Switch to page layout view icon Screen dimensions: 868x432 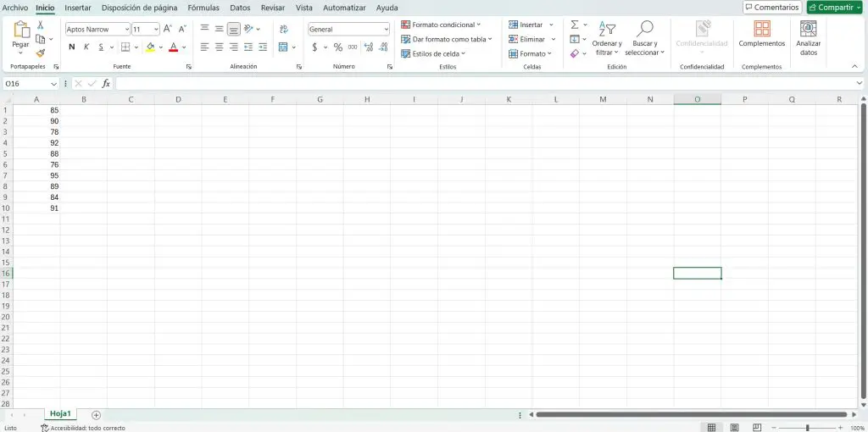pos(735,428)
